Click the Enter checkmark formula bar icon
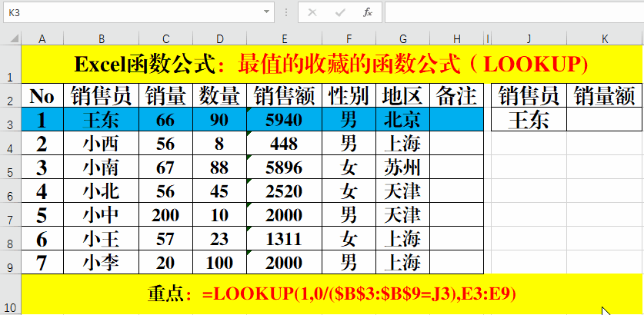 pos(339,13)
